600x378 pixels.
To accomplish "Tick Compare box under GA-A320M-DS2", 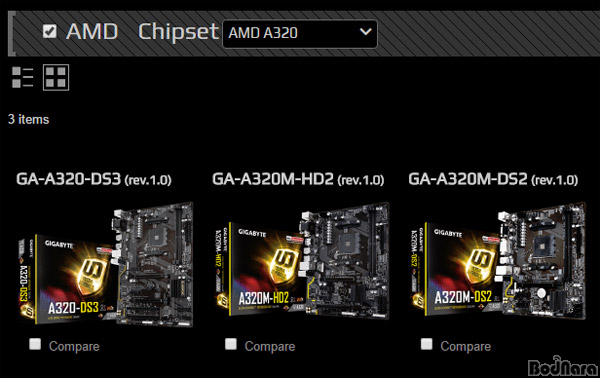I will pos(427,344).
